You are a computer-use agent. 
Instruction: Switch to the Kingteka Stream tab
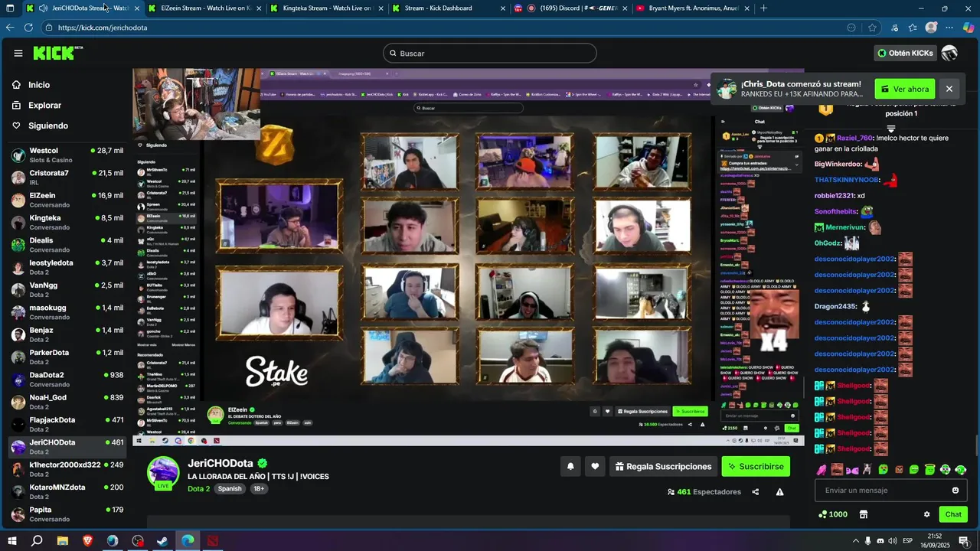tap(327, 8)
